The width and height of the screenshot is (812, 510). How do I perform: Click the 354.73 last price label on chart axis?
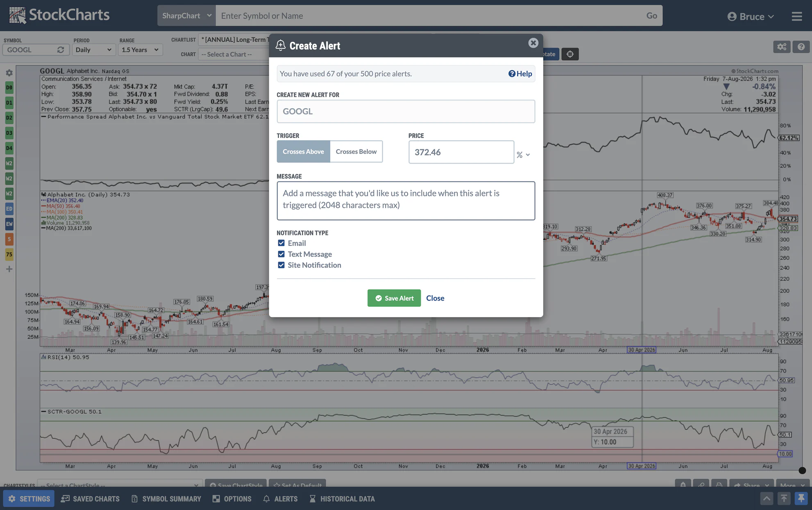(x=788, y=219)
